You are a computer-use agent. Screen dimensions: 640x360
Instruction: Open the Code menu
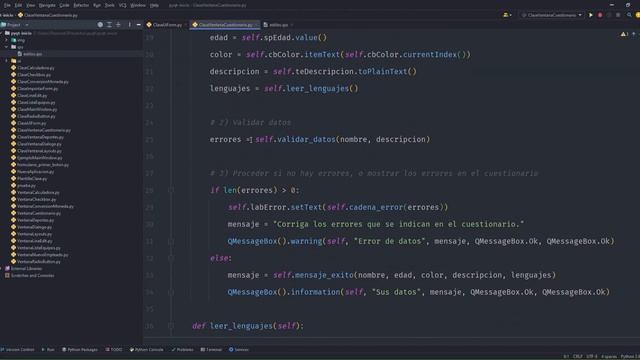point(64,5)
